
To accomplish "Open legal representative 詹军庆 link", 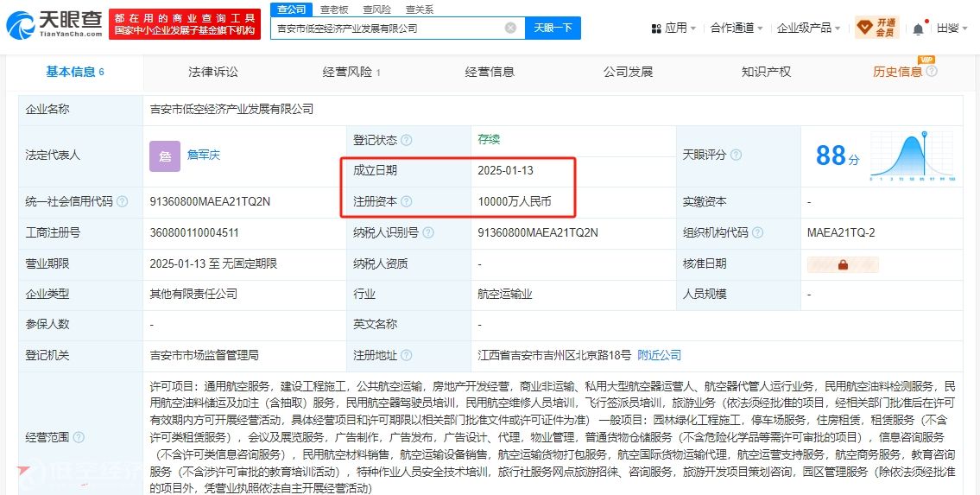I will (x=204, y=155).
